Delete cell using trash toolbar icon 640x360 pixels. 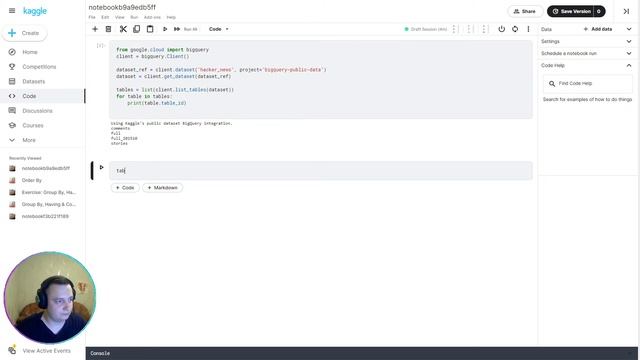tap(108, 29)
